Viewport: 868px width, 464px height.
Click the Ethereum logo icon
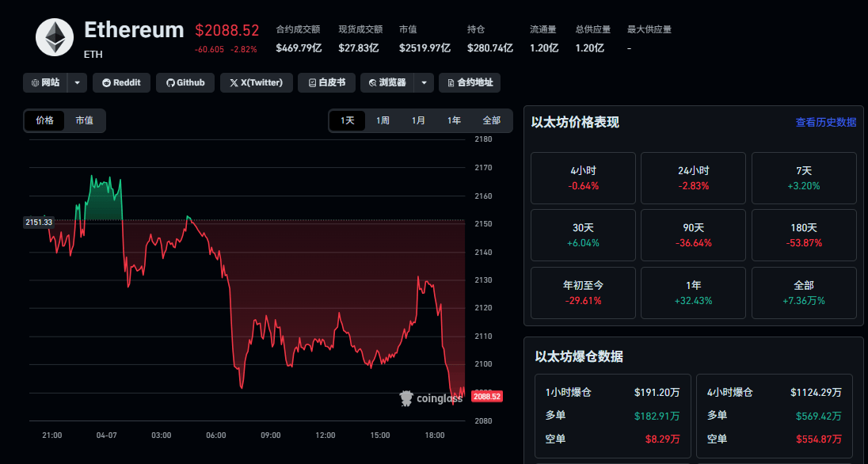55,37
